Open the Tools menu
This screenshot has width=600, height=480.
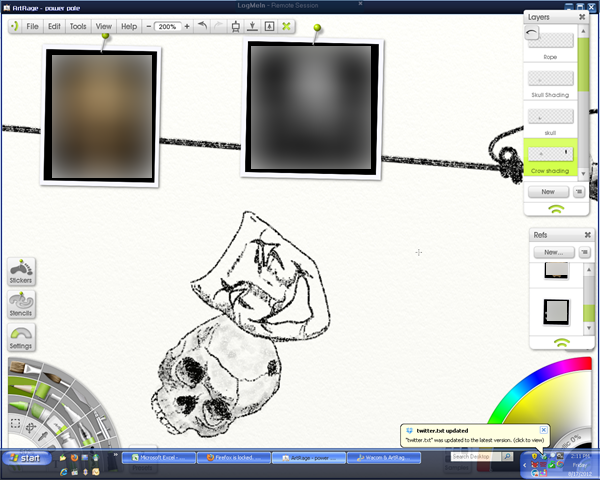click(78, 26)
